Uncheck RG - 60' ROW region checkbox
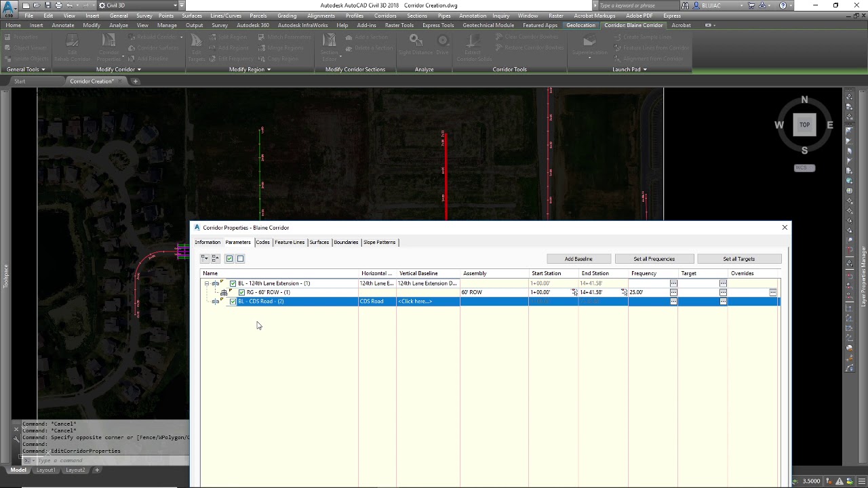 [241, 292]
